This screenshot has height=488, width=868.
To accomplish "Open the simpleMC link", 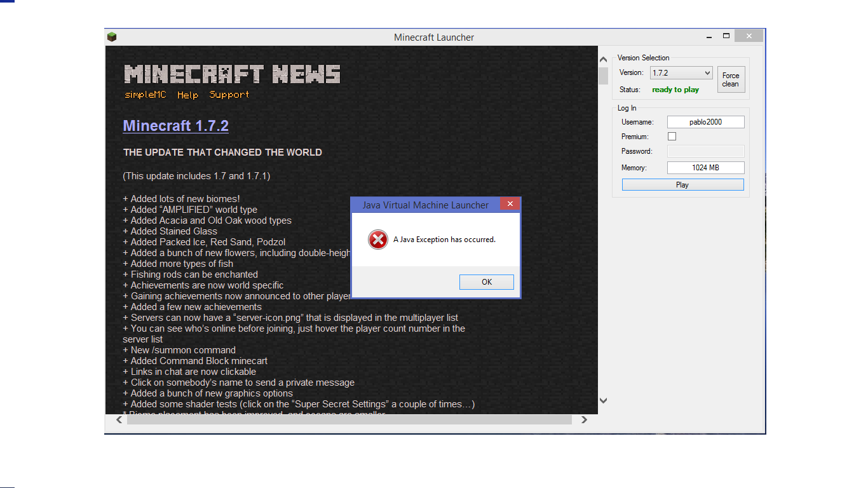I will 146,95.
